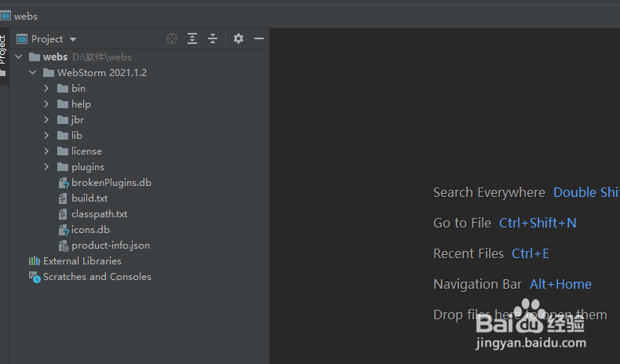The image size is (620, 364).
Task: Select the webs root tree item label
Action: point(56,57)
